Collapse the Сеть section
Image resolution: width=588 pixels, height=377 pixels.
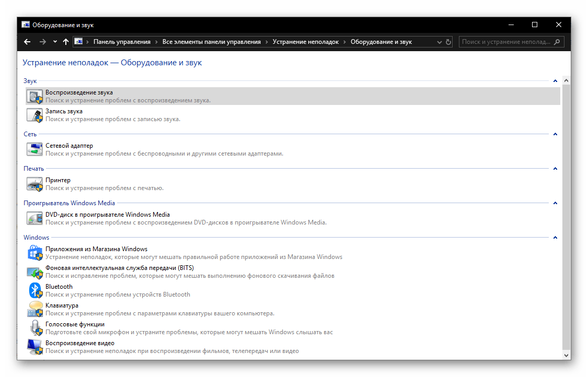tap(555, 134)
